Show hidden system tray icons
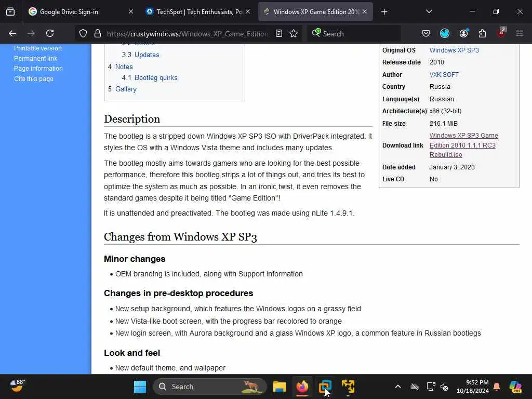Viewport: 532px width, 399px height. [397, 387]
